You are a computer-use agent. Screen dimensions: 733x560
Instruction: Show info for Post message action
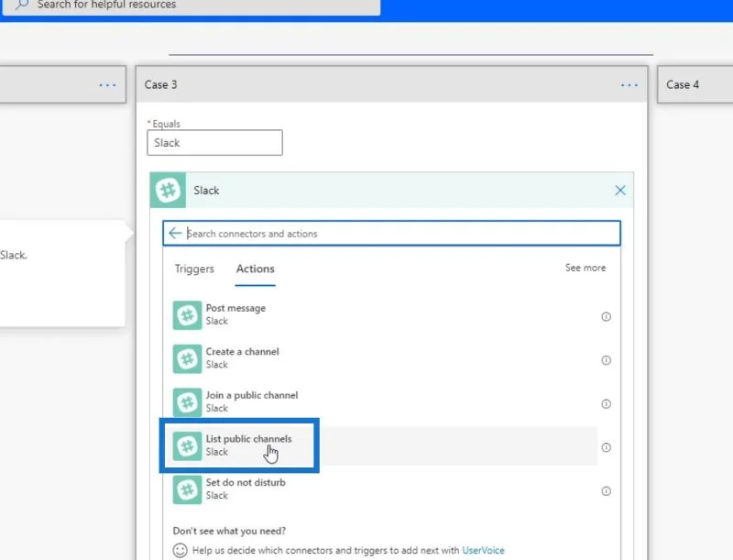(x=606, y=316)
